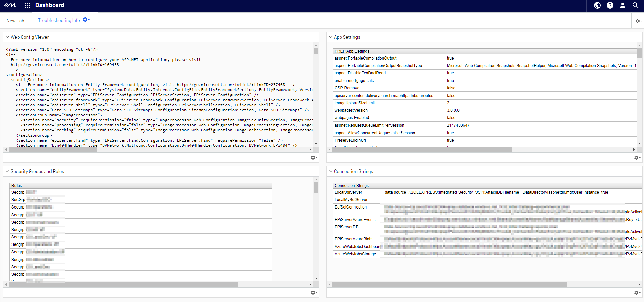Click the globe icon in top bar
This screenshot has width=644, height=302.
(x=597, y=5)
